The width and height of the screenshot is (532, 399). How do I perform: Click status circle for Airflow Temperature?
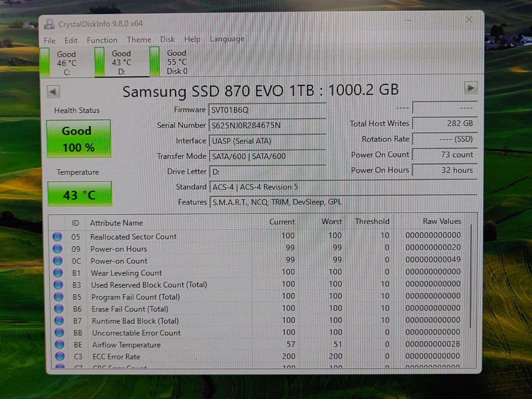[59, 344]
